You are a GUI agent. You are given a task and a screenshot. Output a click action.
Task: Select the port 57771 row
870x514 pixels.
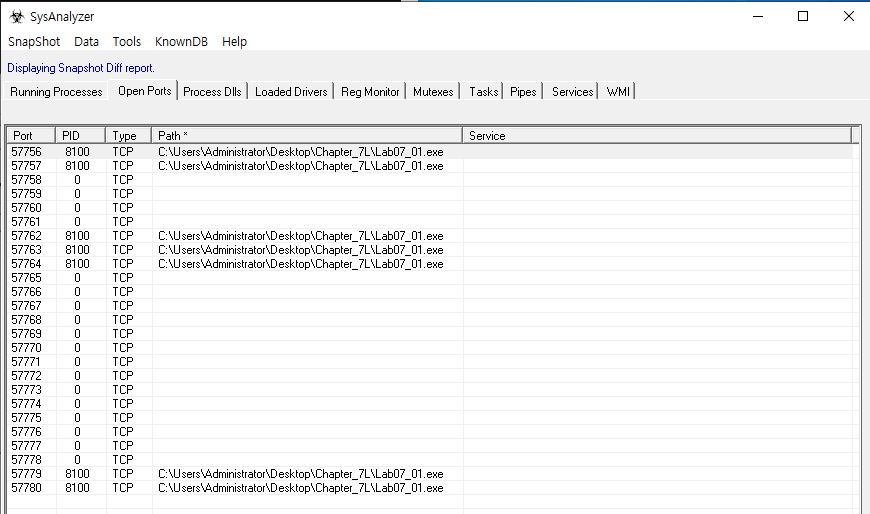pyautogui.click(x=430, y=362)
